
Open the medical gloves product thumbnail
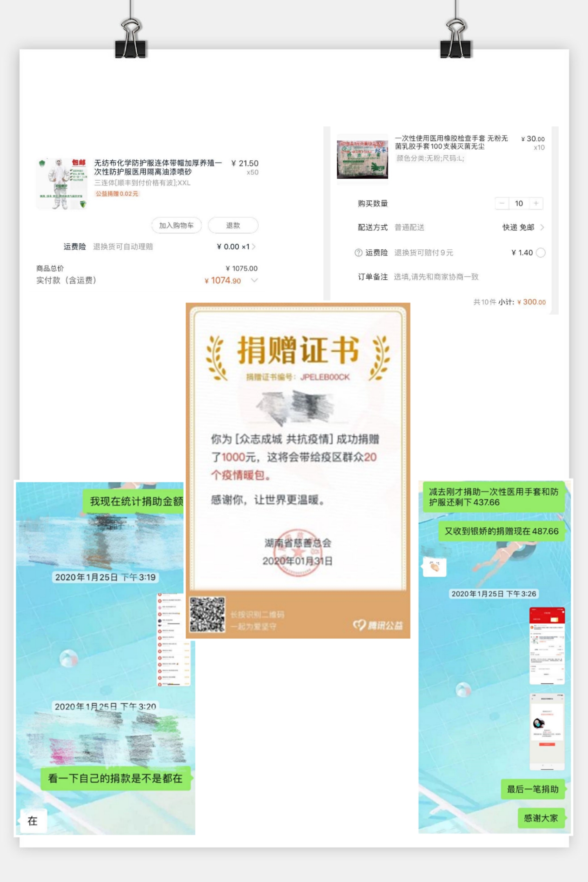coord(363,160)
